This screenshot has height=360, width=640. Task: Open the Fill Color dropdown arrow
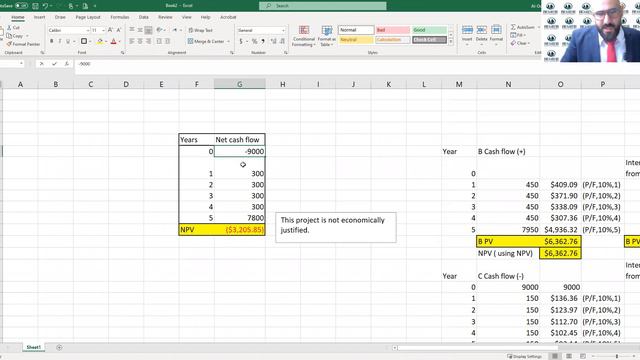click(106, 41)
